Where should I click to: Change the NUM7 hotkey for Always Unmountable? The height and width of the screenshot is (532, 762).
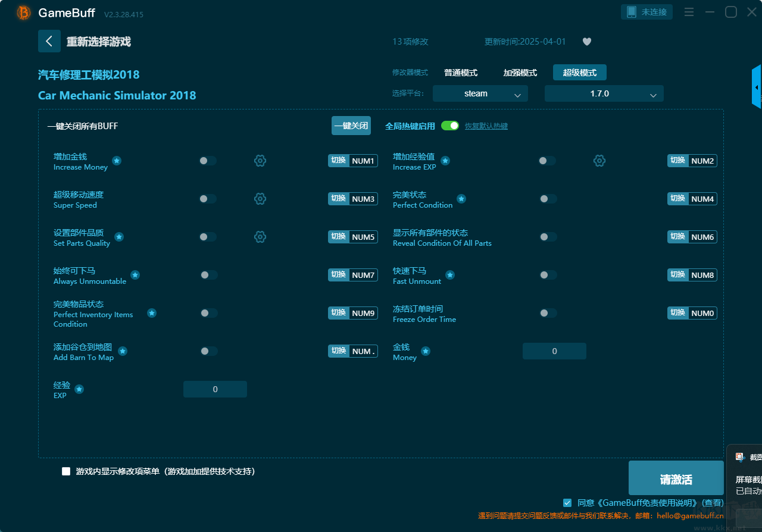tap(353, 275)
